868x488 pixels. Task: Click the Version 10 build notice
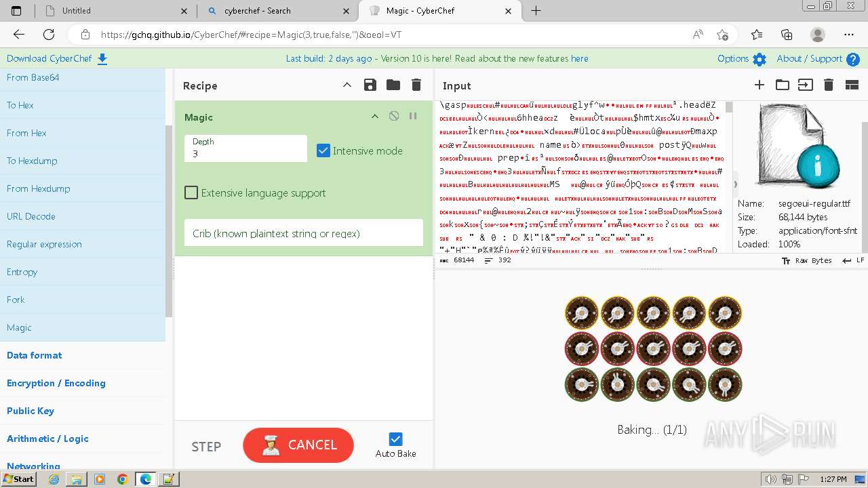point(437,58)
